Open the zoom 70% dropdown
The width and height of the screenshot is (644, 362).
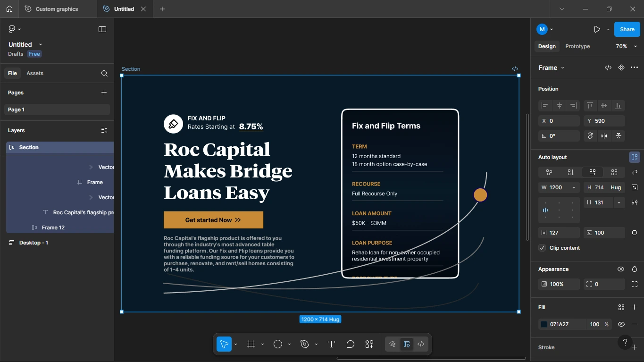tap(627, 46)
